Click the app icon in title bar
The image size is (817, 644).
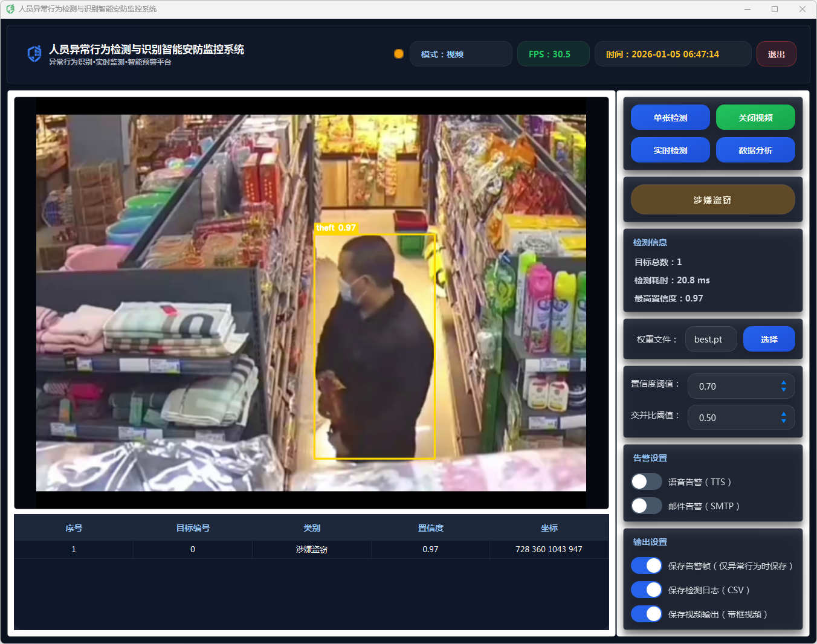click(x=10, y=9)
